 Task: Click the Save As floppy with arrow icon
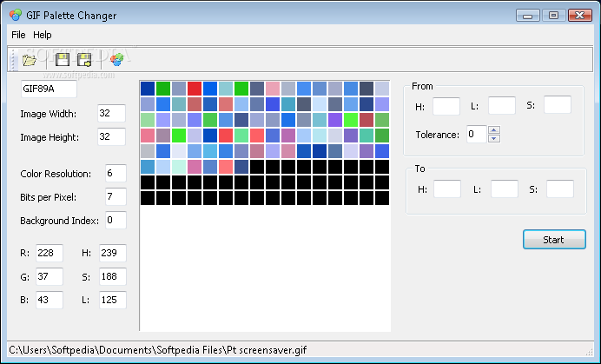tap(84, 60)
